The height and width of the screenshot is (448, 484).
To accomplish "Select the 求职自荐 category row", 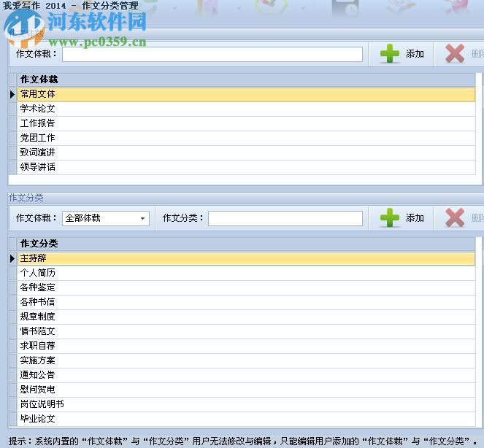I will point(246,346).
